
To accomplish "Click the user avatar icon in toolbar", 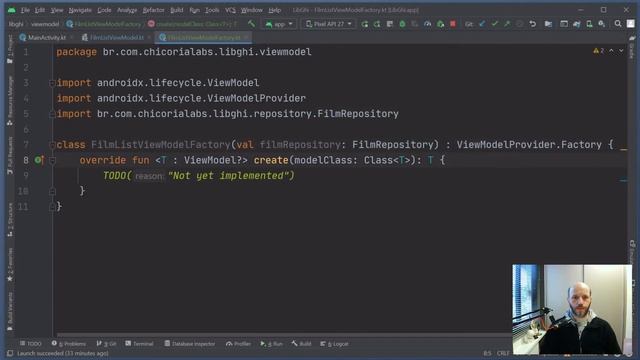I will click(x=631, y=24).
